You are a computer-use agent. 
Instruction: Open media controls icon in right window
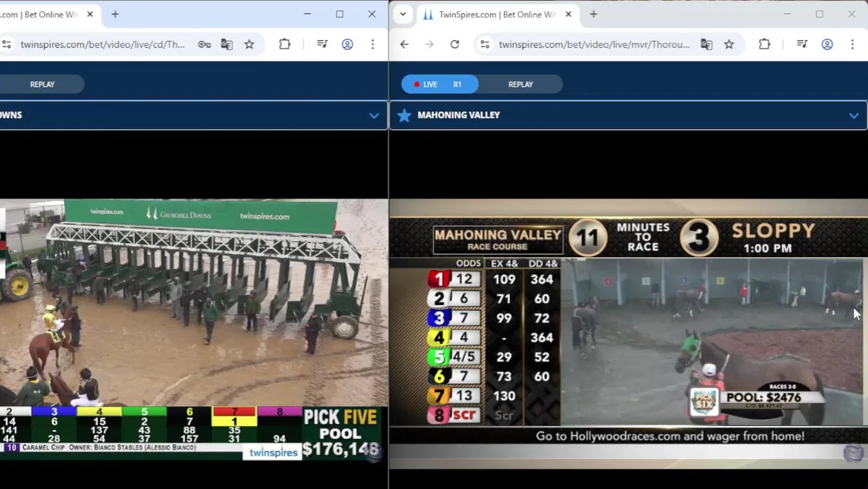(802, 45)
